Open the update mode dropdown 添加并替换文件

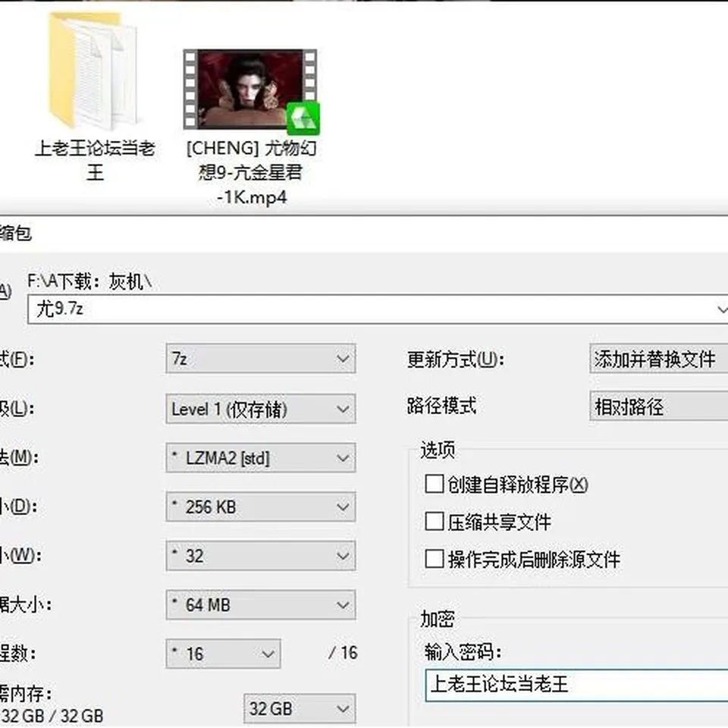click(x=659, y=359)
